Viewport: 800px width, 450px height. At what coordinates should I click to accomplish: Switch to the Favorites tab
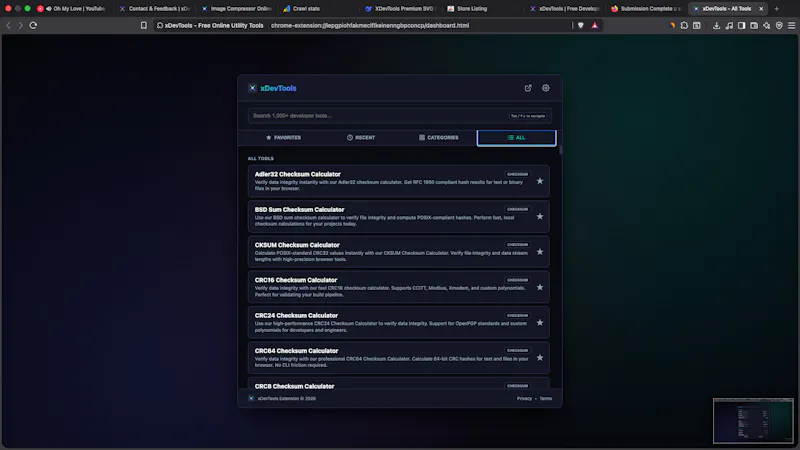pyautogui.click(x=283, y=138)
